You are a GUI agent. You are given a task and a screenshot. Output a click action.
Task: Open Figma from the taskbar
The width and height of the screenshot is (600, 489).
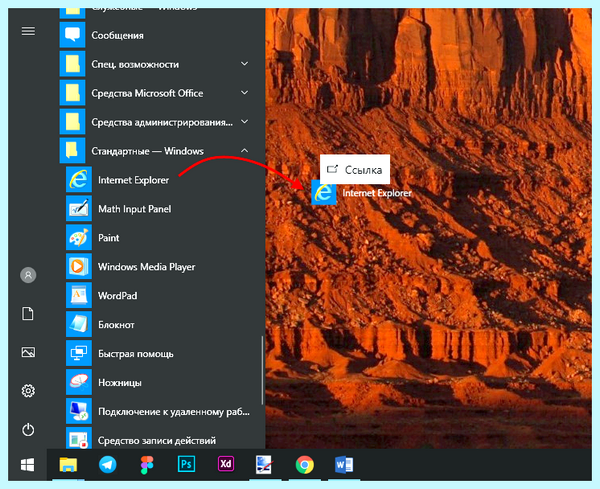click(147, 465)
